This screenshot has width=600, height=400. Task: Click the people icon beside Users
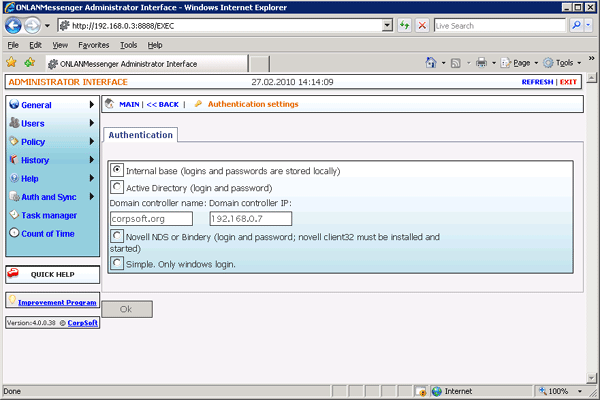click(14, 122)
